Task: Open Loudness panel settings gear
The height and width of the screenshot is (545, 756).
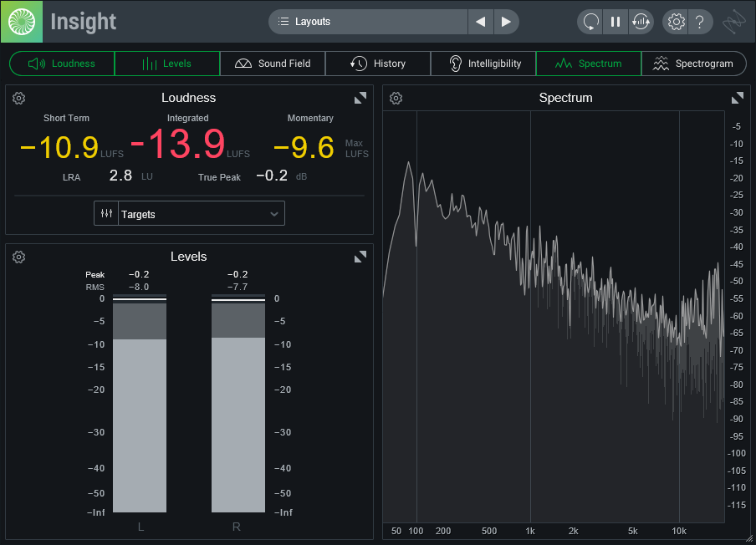Action: coord(18,99)
